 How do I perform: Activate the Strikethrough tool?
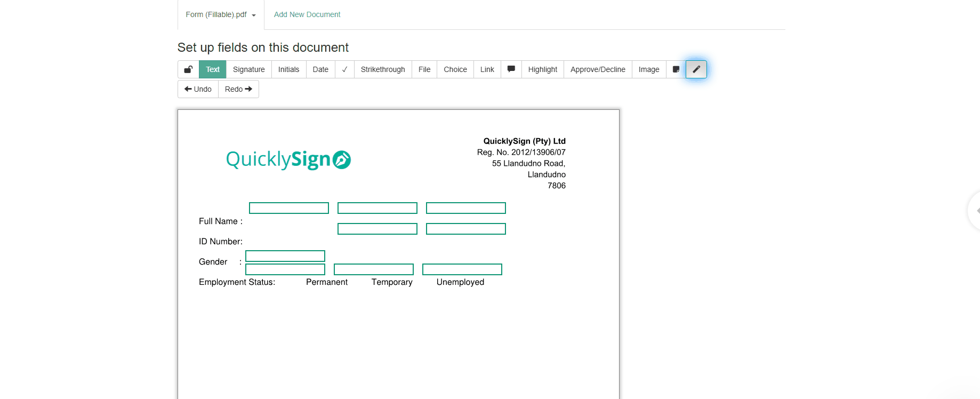(383, 69)
